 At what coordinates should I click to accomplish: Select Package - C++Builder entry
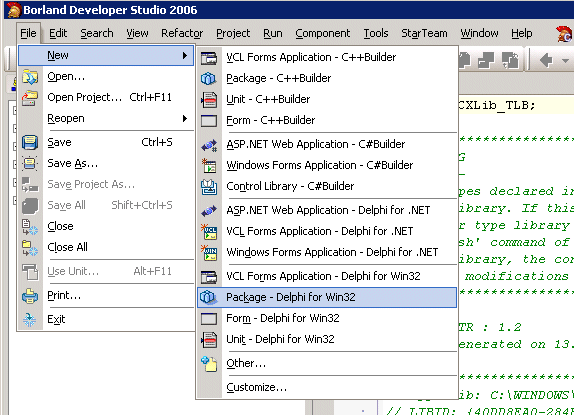(x=327, y=78)
